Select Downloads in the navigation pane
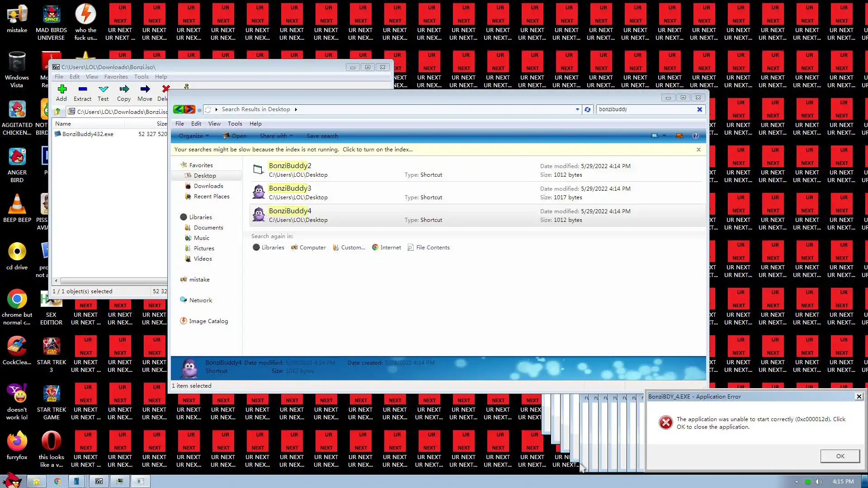 click(208, 186)
